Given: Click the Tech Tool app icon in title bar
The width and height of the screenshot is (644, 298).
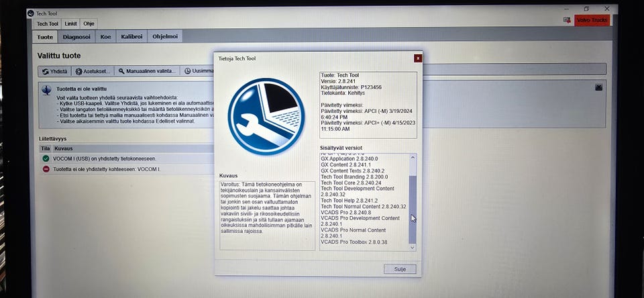Looking at the screenshot, I should point(30,13).
